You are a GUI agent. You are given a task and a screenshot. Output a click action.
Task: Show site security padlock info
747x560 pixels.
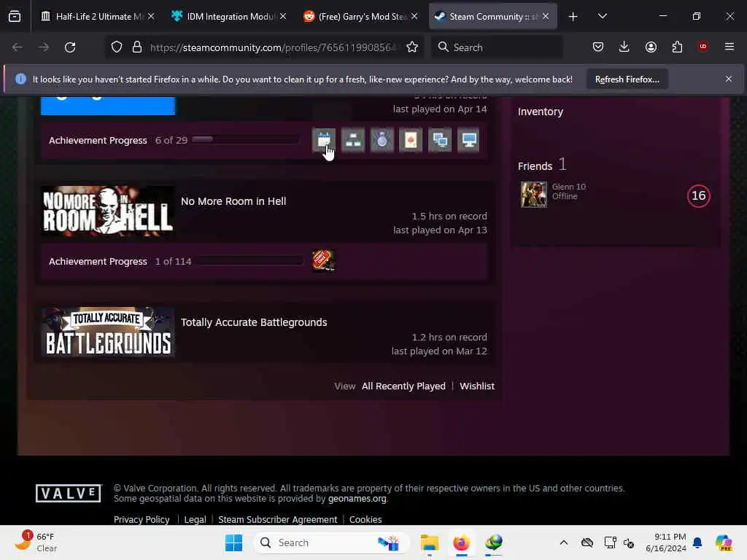pos(137,47)
